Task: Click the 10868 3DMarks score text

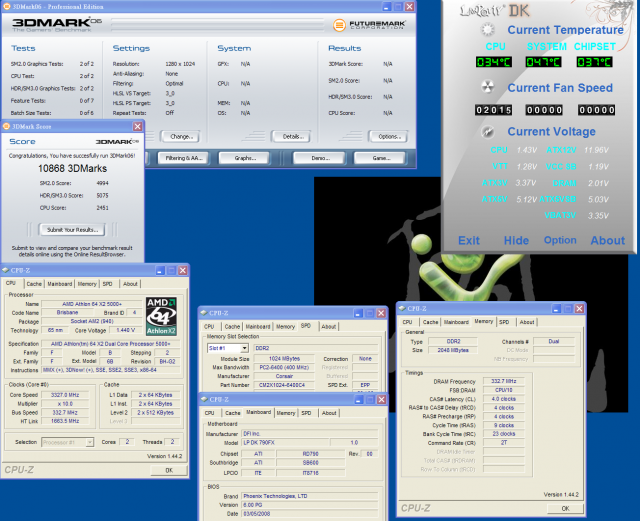Action: (x=73, y=169)
